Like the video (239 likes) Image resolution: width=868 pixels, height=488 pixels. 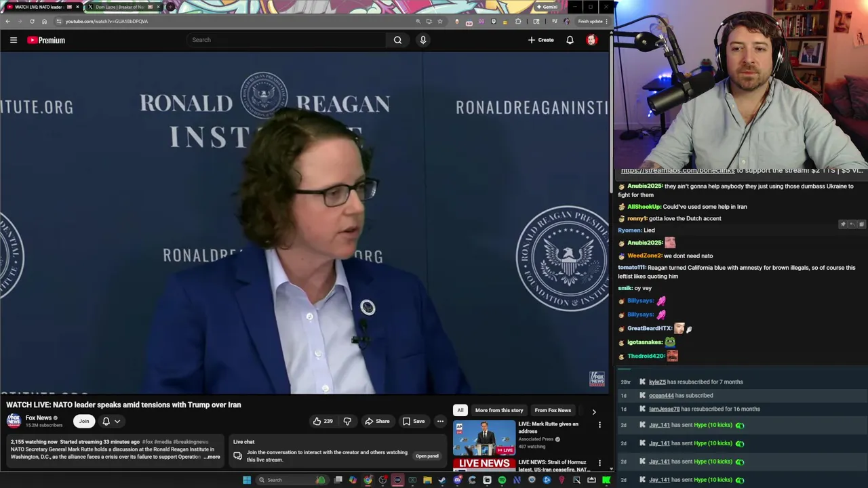pyautogui.click(x=323, y=421)
